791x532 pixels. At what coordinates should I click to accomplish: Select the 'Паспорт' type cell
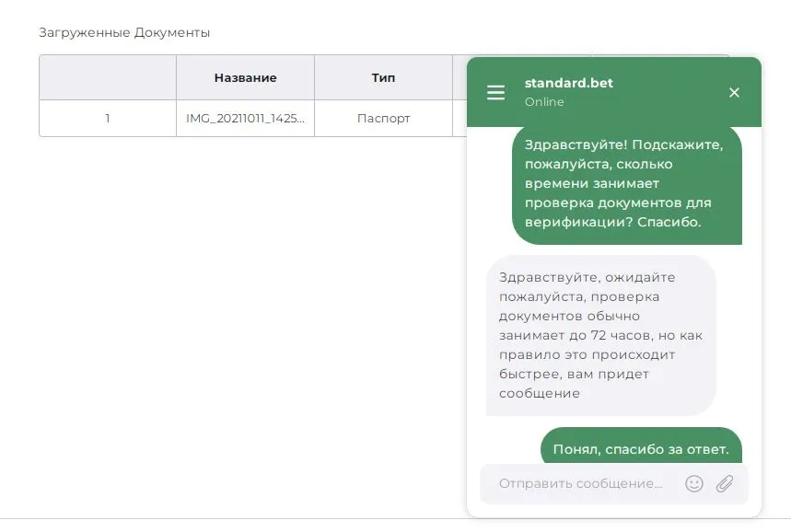383,118
